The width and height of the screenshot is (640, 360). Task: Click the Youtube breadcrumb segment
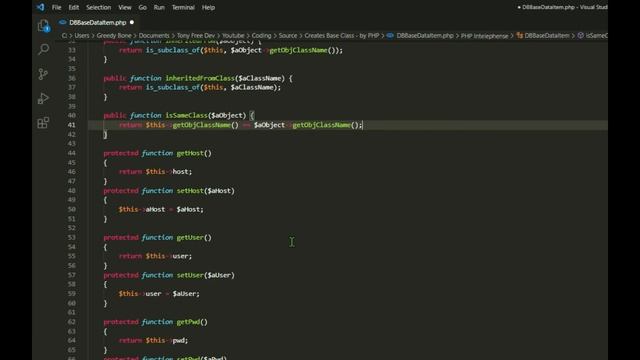coord(233,36)
